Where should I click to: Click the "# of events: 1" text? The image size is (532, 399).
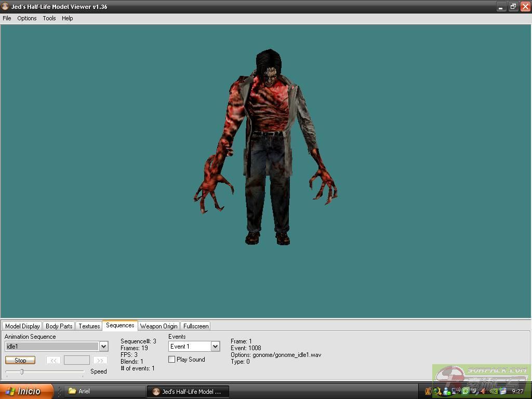click(x=138, y=368)
